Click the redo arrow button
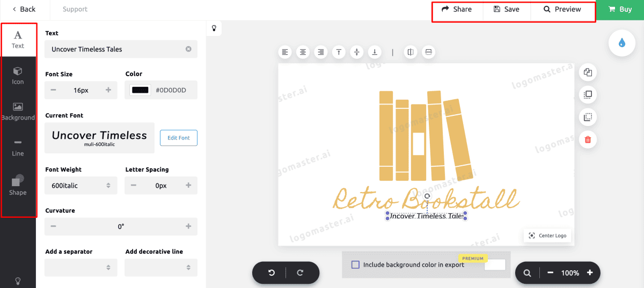 click(x=300, y=273)
